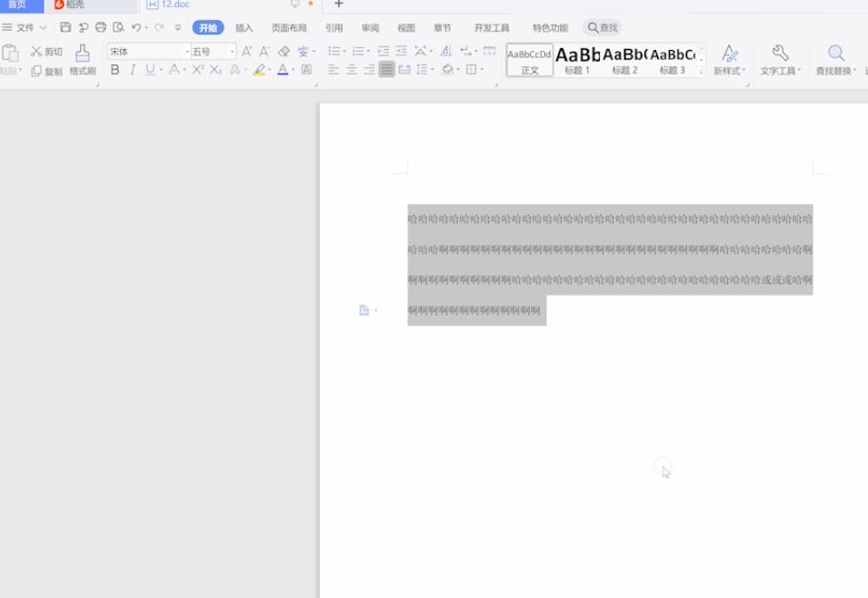
Task: Center align the text
Action: point(352,70)
